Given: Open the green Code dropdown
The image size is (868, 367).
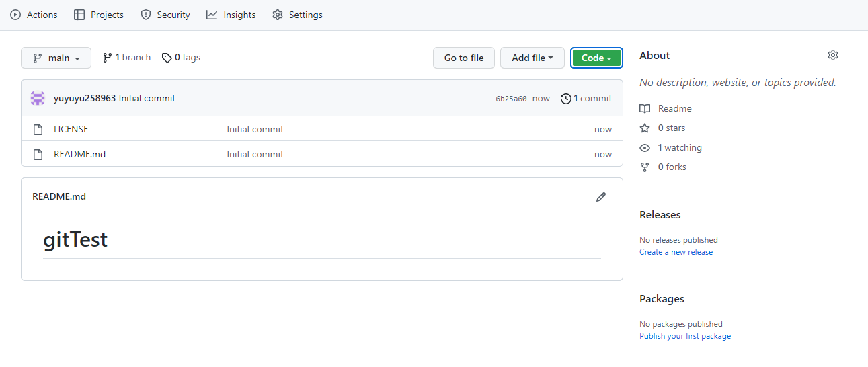Looking at the screenshot, I should 596,58.
